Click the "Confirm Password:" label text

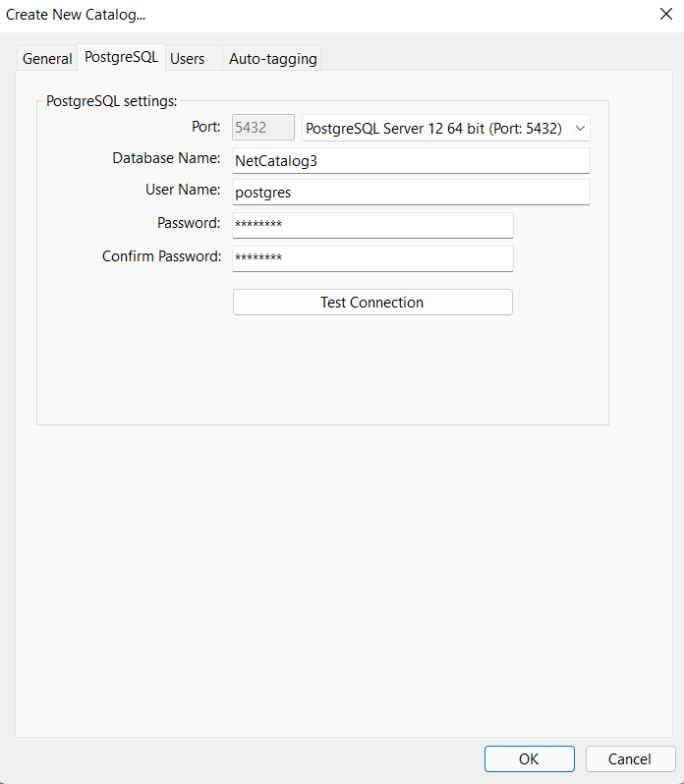tap(161, 256)
